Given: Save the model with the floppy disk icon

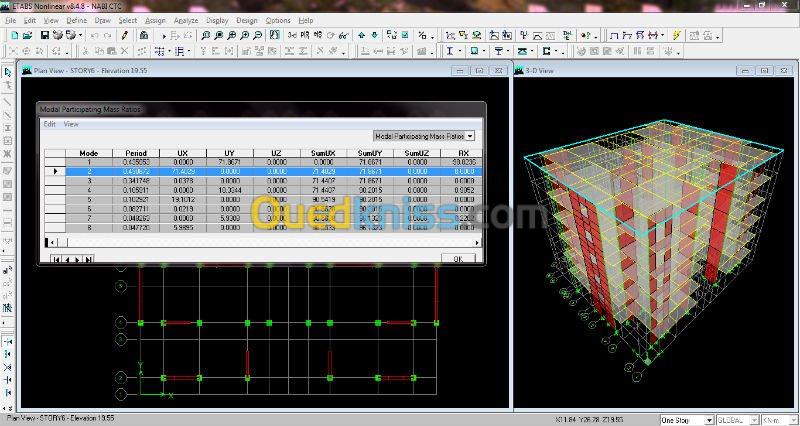Looking at the screenshot, I should [x=45, y=35].
